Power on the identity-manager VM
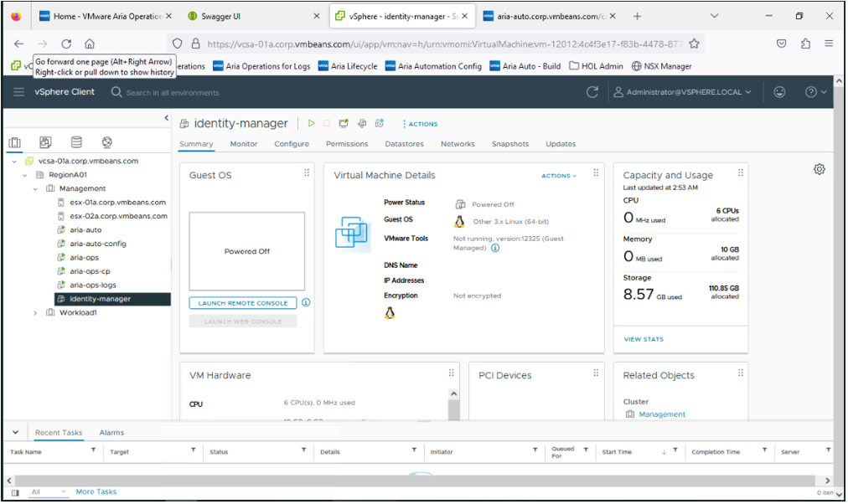848x504 pixels. [x=311, y=123]
